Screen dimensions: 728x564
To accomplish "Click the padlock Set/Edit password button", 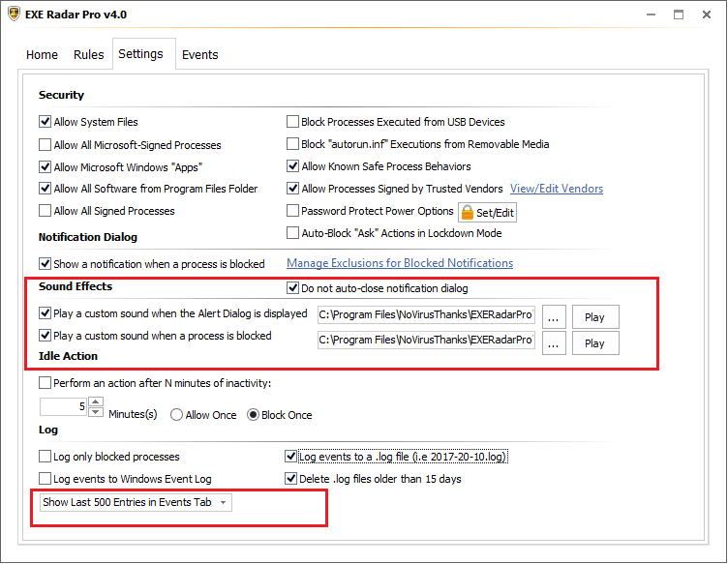I will coord(488,212).
